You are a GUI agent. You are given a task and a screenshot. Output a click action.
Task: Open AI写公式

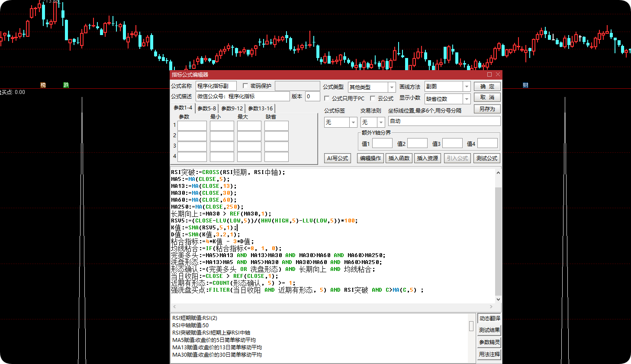pos(338,158)
